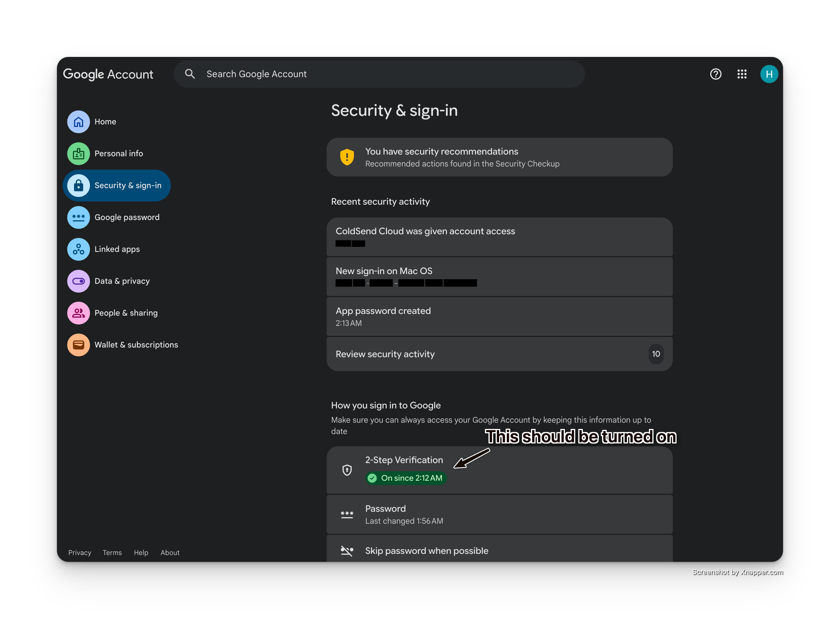Click the search magnifier icon
Image resolution: width=840 pixels, height=633 pixels.
190,74
